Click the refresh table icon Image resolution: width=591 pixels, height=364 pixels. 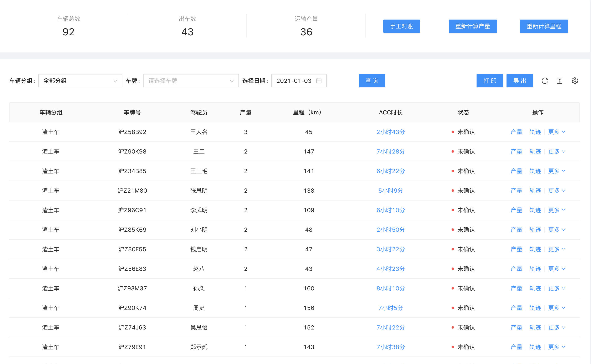(545, 81)
